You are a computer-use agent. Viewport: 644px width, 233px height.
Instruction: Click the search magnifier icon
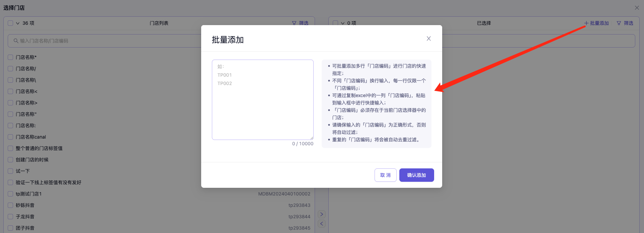(16, 41)
